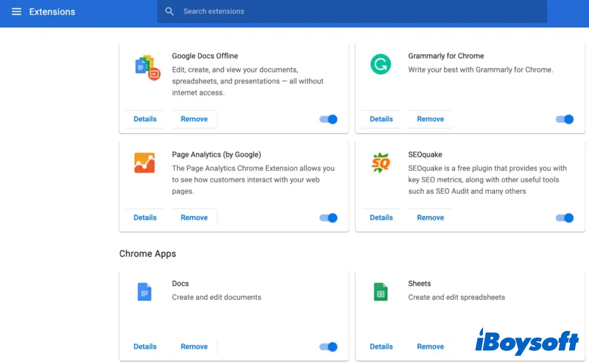Type in the Search extensions field
589x364 pixels.
[x=353, y=12]
